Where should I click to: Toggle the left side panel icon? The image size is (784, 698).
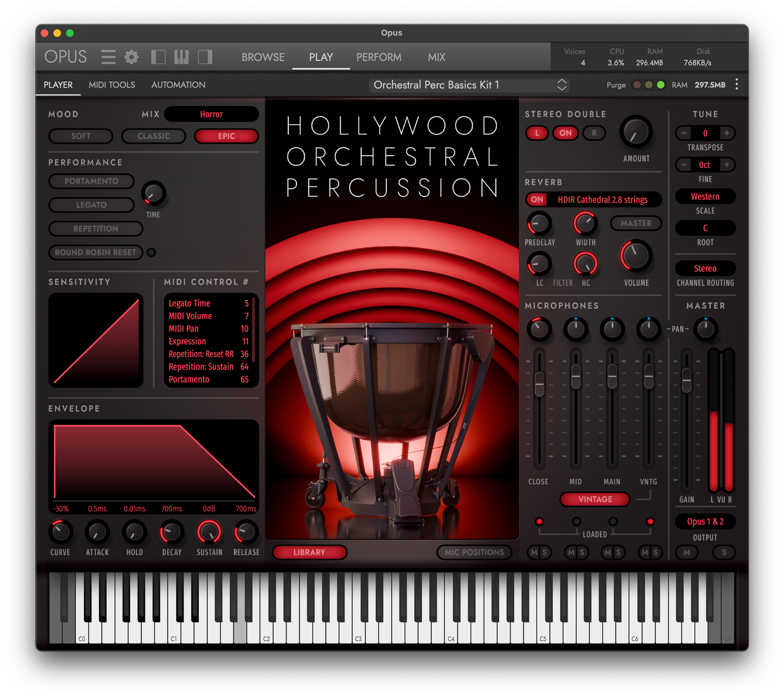click(x=159, y=57)
